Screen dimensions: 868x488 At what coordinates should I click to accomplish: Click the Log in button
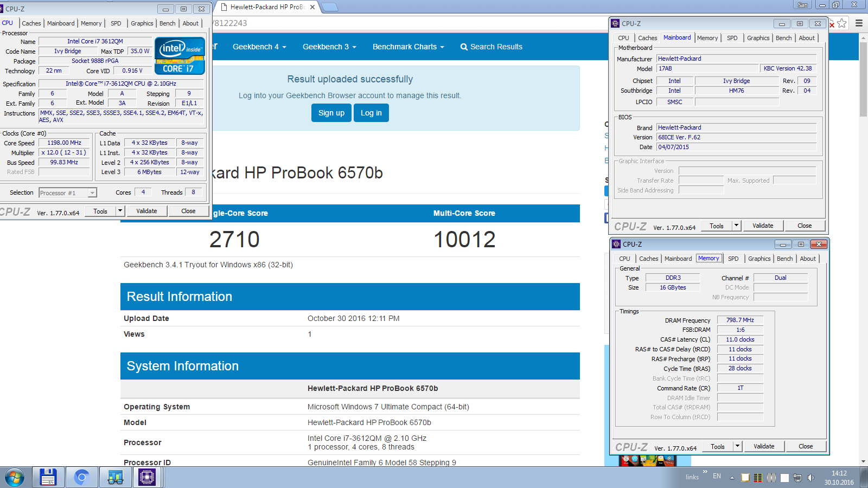[x=371, y=113]
